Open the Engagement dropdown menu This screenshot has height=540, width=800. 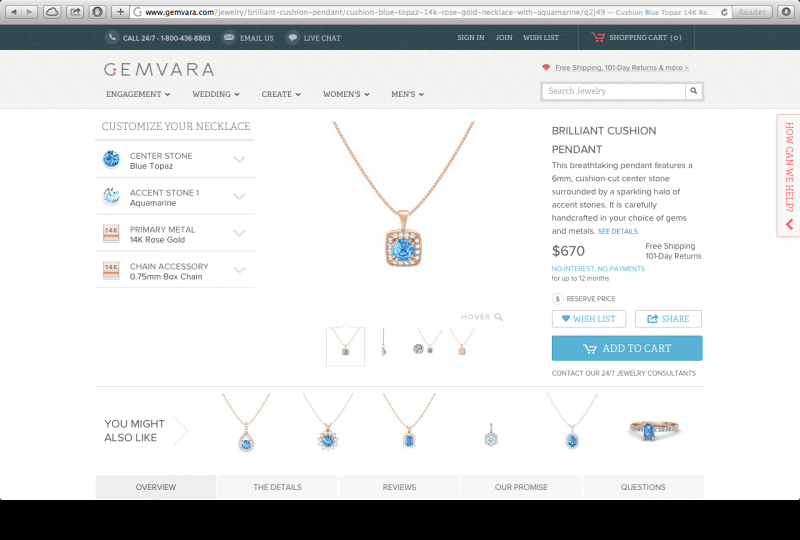138,94
